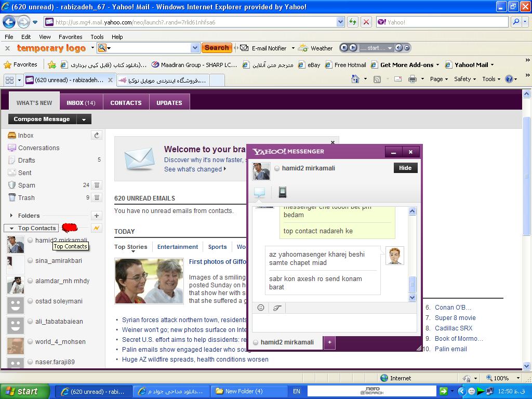Select the Entertainment news tab
Image resolution: width=532 pixels, height=399 pixels.
[178, 247]
